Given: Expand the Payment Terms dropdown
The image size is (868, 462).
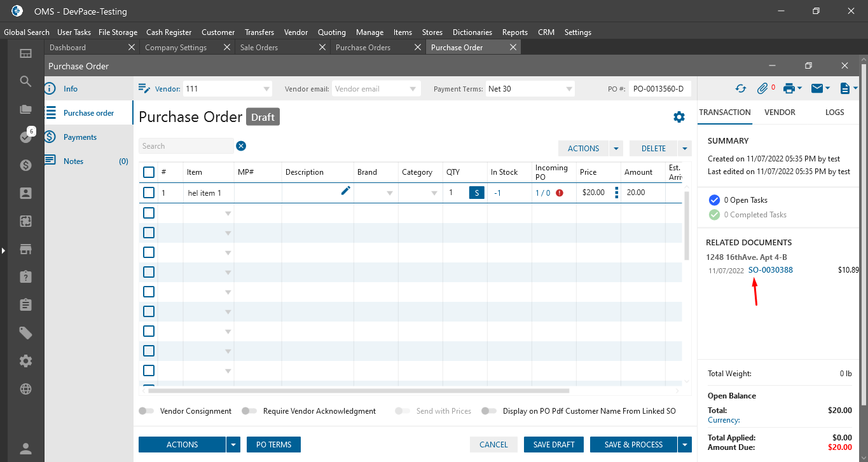Looking at the screenshot, I should tap(568, 89).
